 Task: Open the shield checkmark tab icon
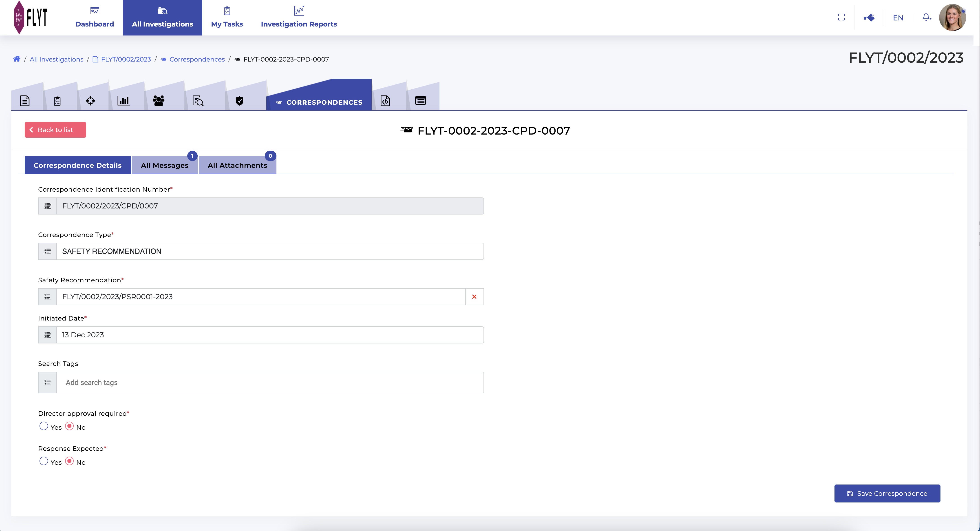(x=239, y=101)
